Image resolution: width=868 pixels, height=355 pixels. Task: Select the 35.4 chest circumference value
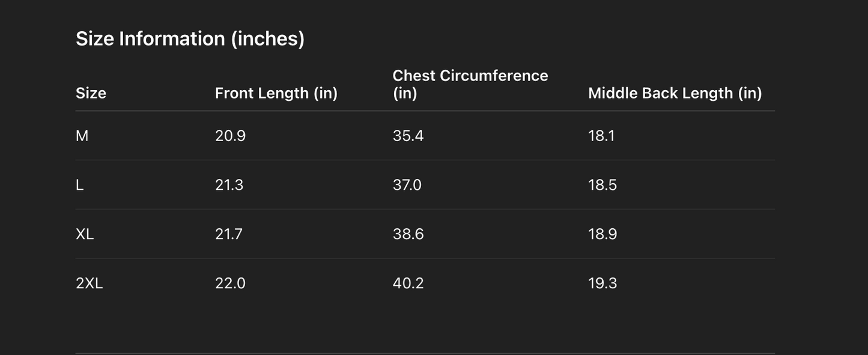[408, 136]
